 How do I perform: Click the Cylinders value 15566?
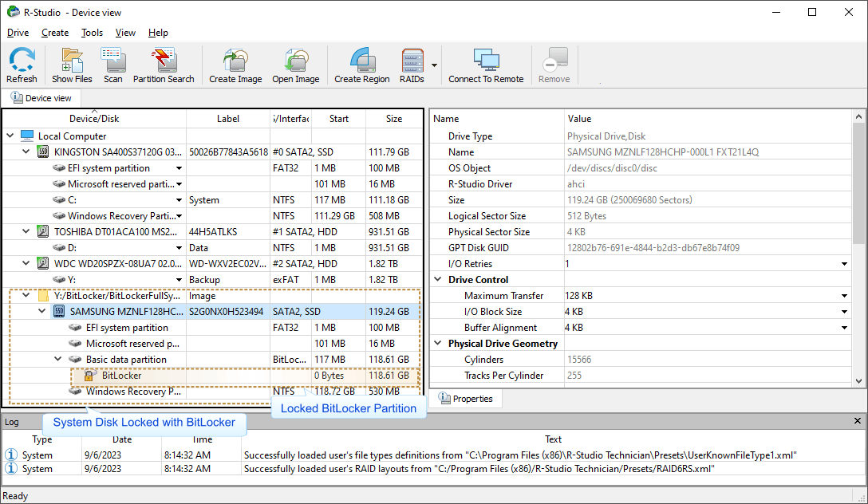pos(579,360)
